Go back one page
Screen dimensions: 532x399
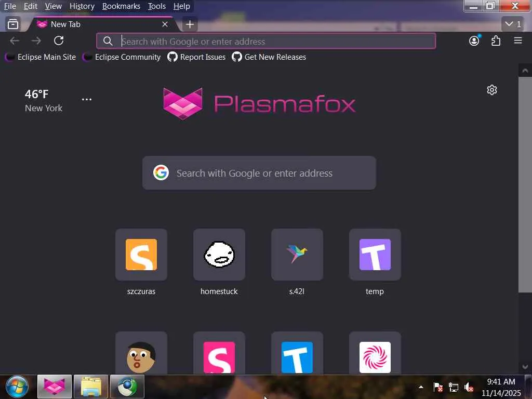[15, 41]
